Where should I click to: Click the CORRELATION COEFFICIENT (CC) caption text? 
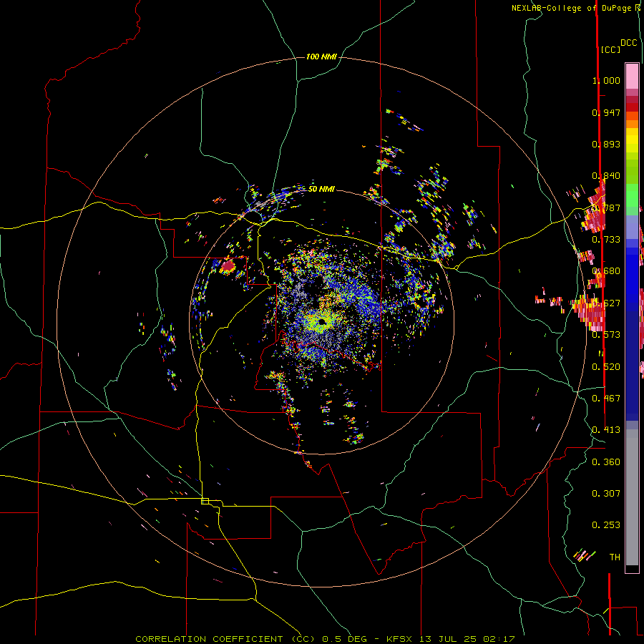[225, 639]
